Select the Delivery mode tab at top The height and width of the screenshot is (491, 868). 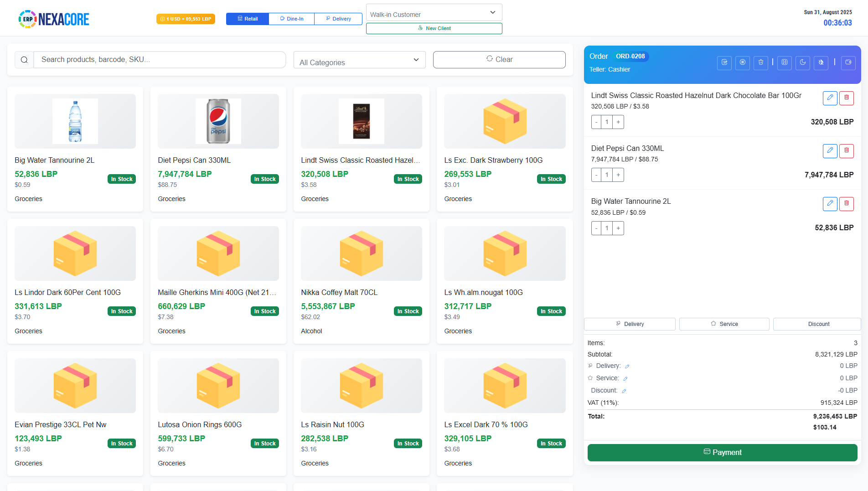click(x=338, y=19)
